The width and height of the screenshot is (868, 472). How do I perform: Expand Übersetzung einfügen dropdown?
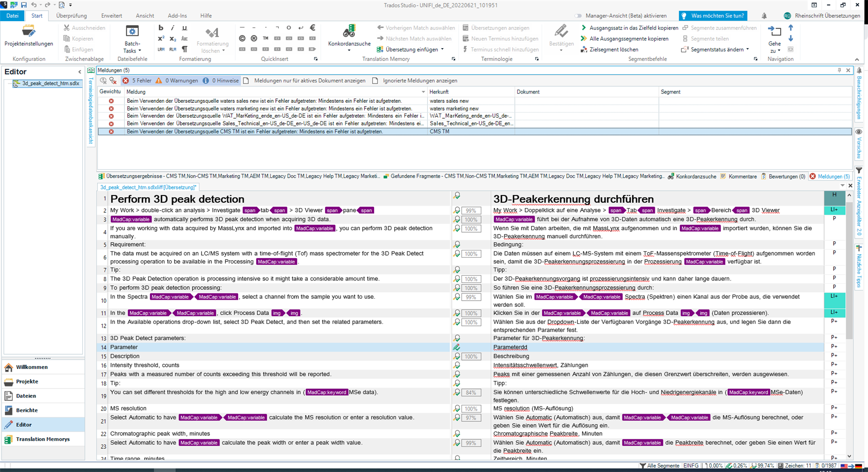tap(442, 49)
